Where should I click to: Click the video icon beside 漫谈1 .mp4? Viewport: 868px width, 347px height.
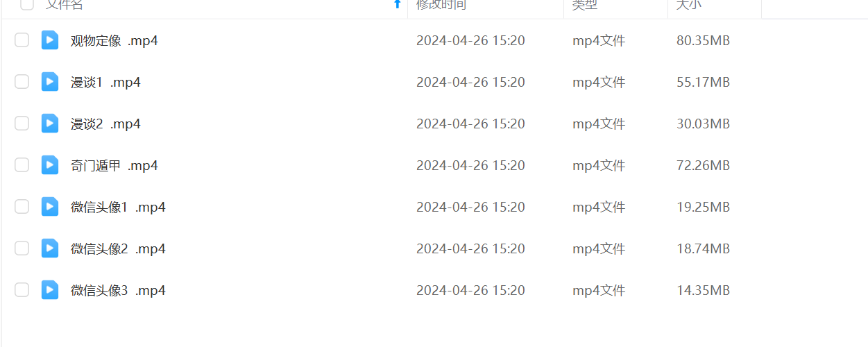tap(50, 82)
